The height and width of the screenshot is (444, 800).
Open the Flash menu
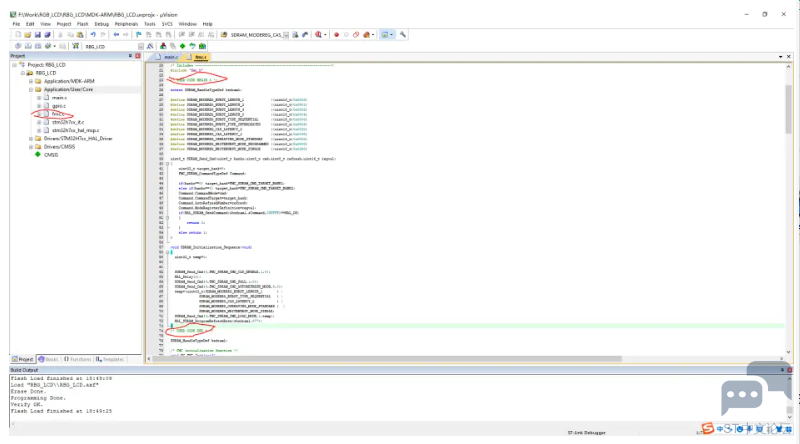point(82,24)
